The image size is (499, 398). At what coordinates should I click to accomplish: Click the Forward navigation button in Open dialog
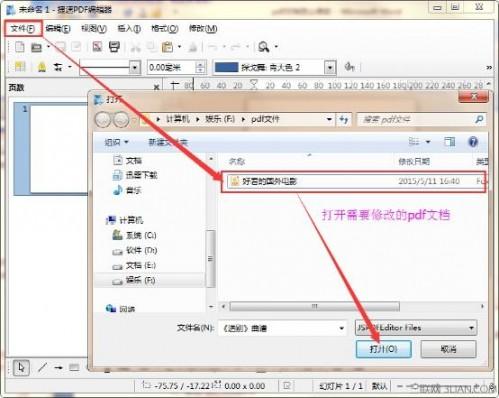pos(121,120)
